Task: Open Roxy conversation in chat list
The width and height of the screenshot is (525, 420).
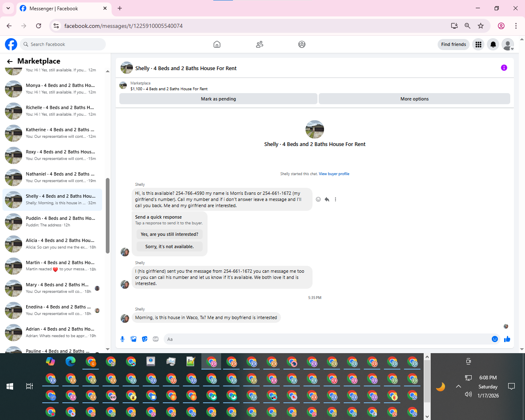Action: pyautogui.click(x=52, y=155)
